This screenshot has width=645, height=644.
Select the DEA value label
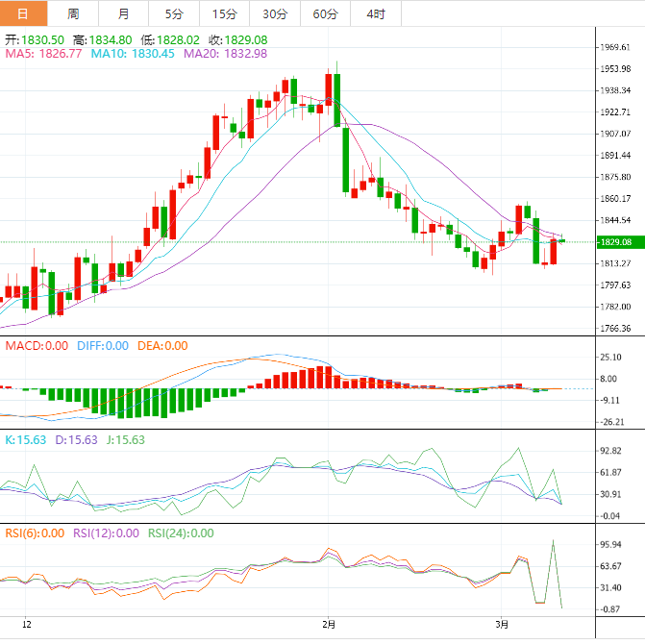[161, 346]
